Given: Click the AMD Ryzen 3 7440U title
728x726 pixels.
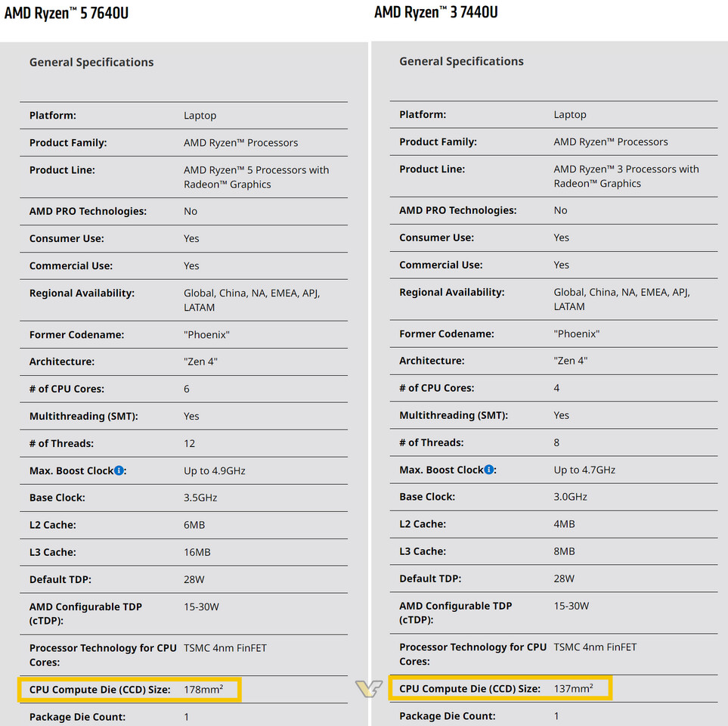Looking at the screenshot, I should point(436,13).
